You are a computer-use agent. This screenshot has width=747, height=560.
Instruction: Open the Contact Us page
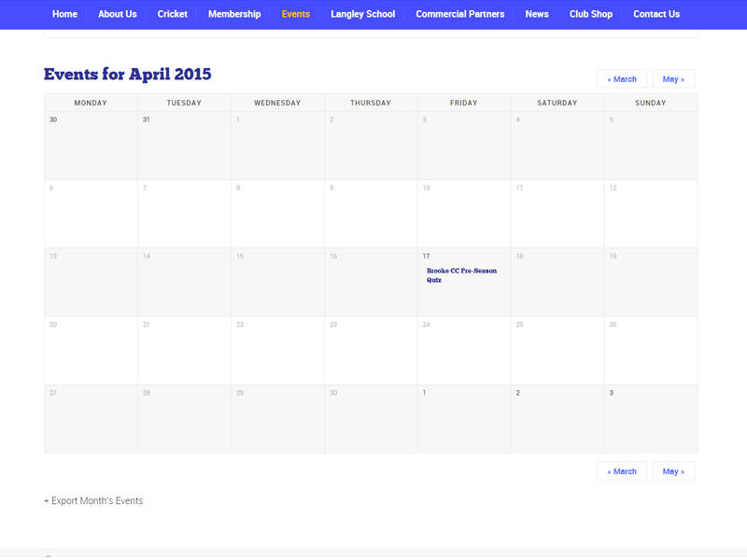click(656, 14)
